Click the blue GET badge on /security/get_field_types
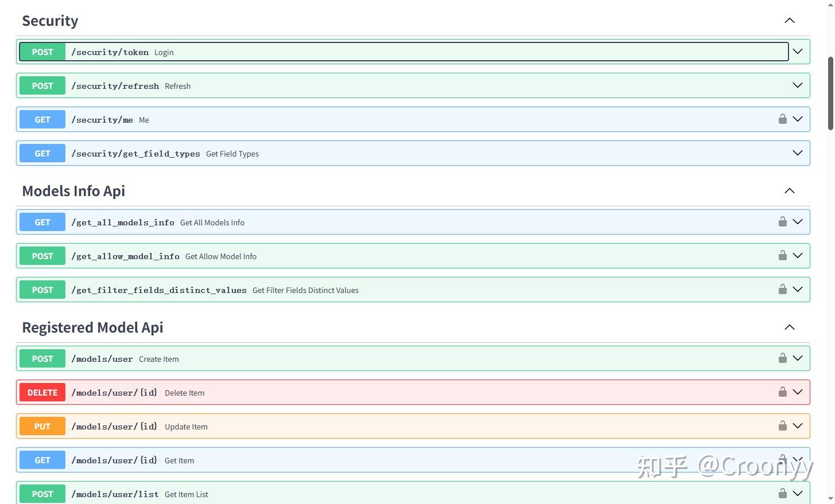 (41, 153)
